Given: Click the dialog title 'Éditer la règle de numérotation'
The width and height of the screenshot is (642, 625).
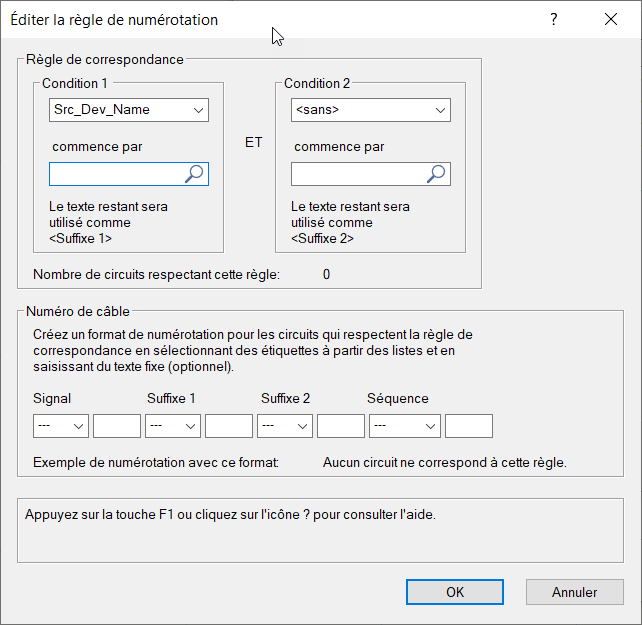Looking at the screenshot, I should click(114, 20).
